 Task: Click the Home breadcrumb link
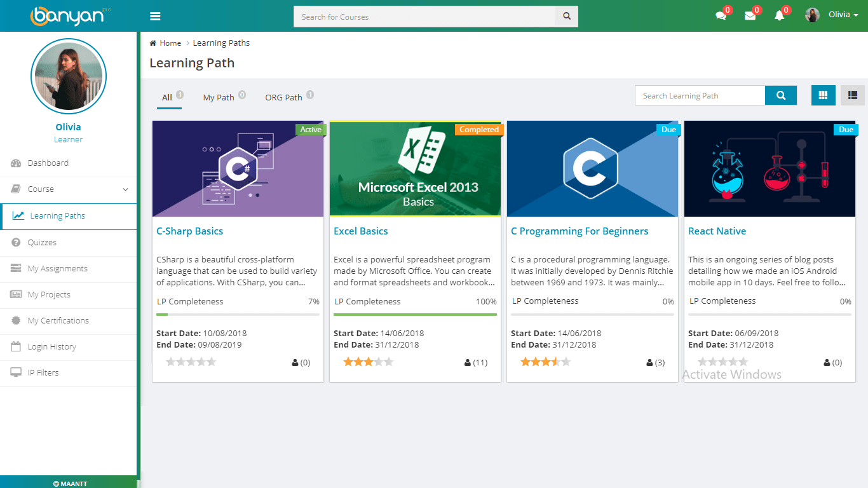click(x=170, y=43)
